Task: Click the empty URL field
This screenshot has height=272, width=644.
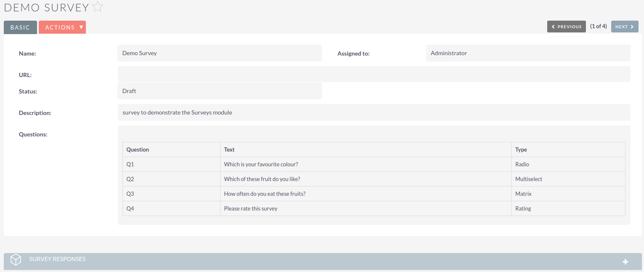Action: pos(374,74)
